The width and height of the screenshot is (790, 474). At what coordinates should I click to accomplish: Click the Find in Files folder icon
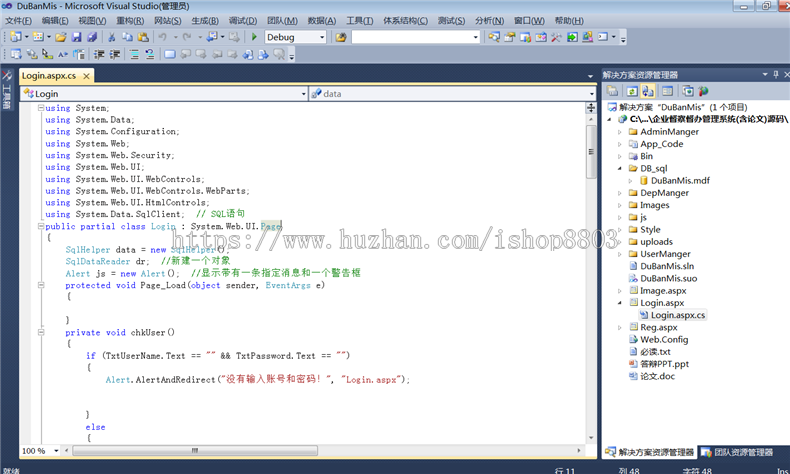[x=341, y=37]
